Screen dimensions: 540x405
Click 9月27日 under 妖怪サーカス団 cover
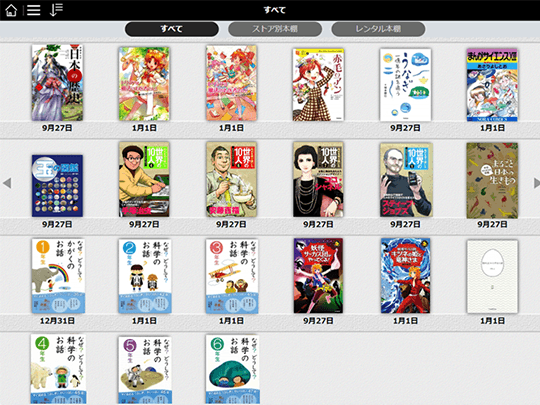click(318, 321)
